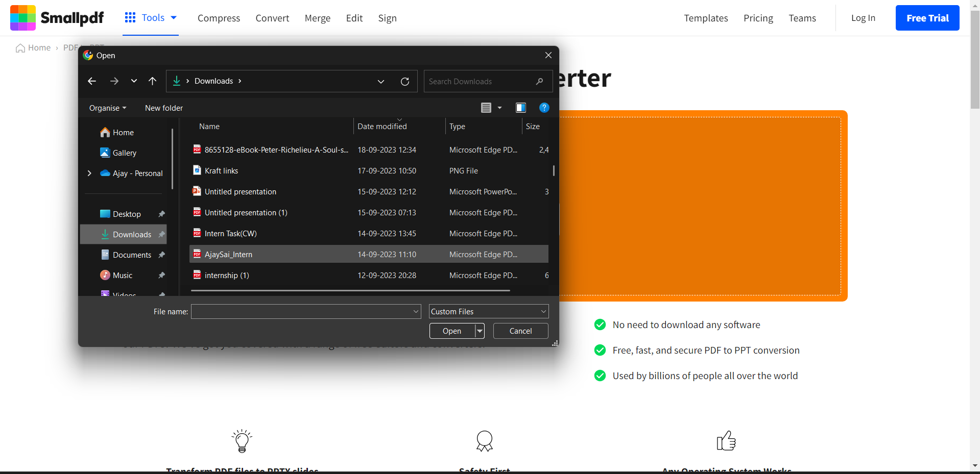Screen dimensions: 980x474
Task: Toggle the preview pane
Action: 521,108
